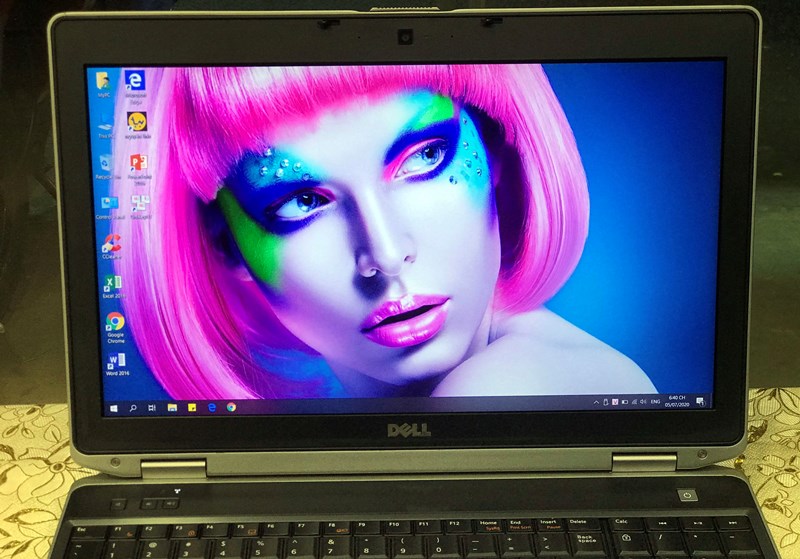Click the battery tray icon
This screenshot has width=800, height=559.
pyautogui.click(x=625, y=402)
